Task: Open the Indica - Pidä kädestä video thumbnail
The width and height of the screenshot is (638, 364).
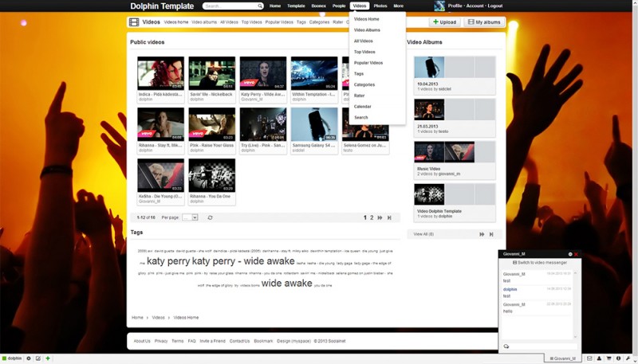Action: [x=161, y=73]
